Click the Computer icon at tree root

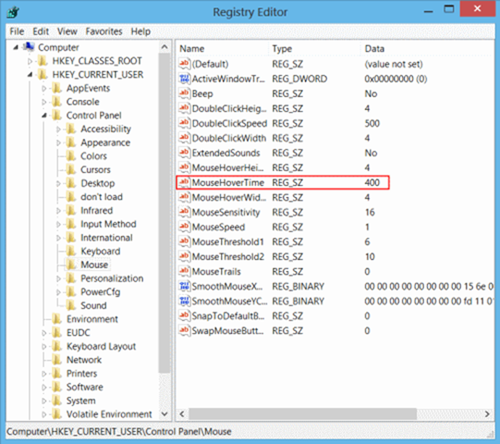tap(29, 47)
